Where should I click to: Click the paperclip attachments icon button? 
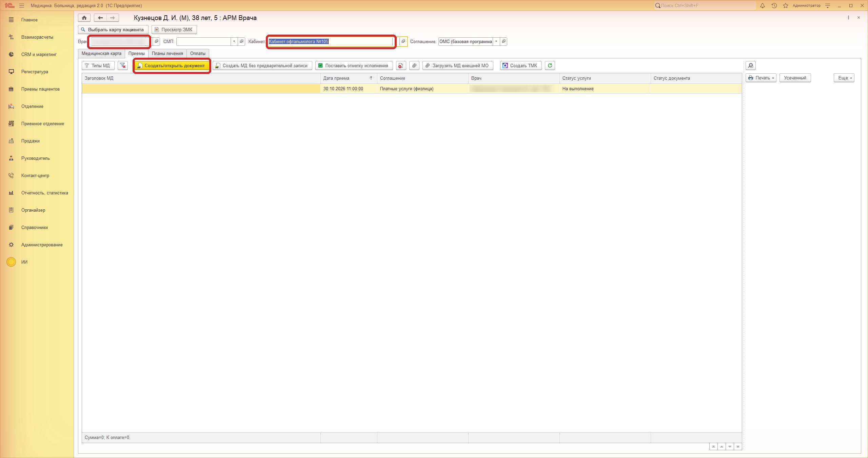[414, 65]
